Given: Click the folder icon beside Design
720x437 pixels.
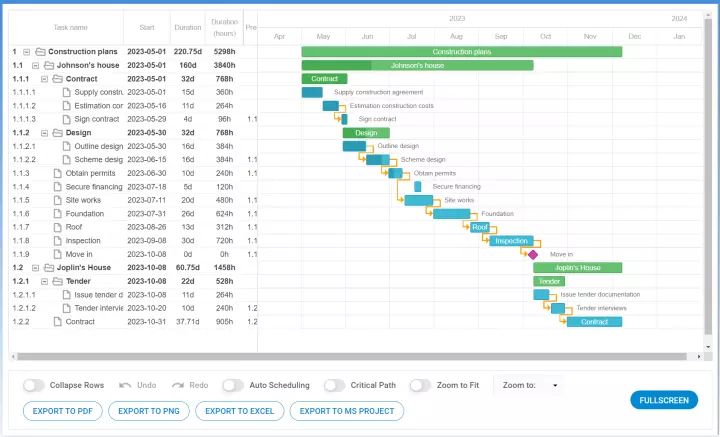Looking at the screenshot, I should point(57,133).
